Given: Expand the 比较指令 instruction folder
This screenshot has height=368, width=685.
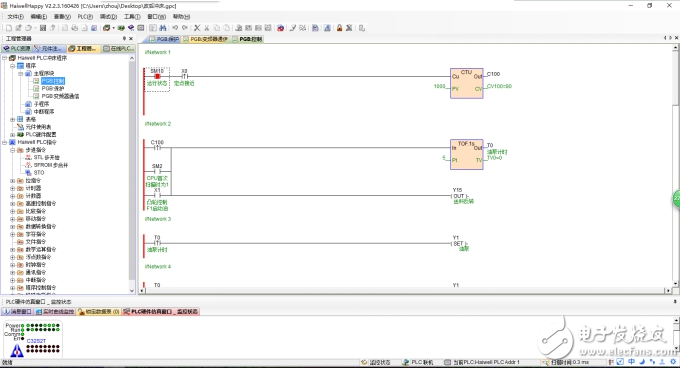Looking at the screenshot, I should (13, 211).
